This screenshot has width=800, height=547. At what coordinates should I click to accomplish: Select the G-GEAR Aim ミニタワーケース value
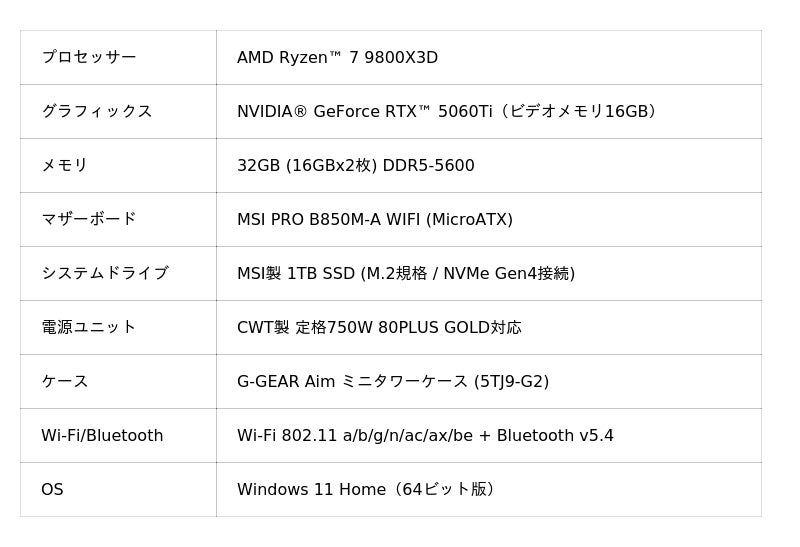352,382
